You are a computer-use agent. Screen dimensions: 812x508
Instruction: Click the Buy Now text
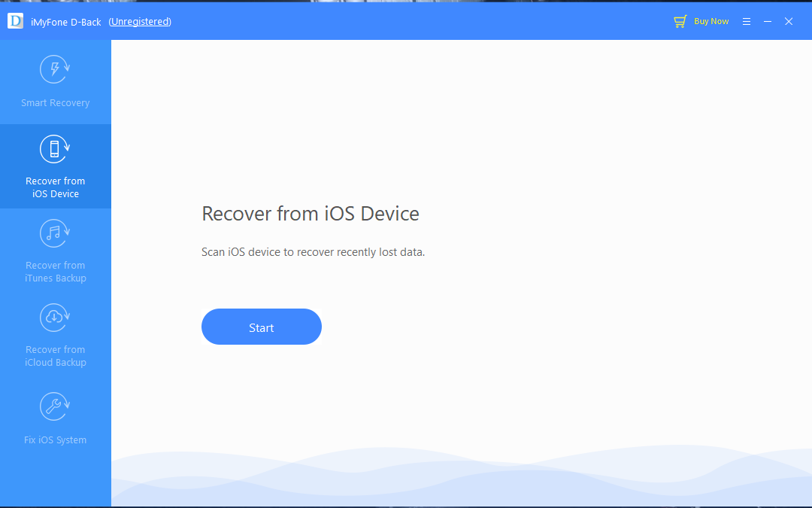point(711,21)
